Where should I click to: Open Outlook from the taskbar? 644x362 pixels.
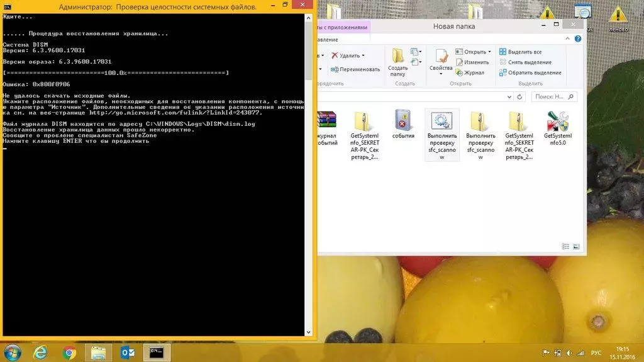(x=128, y=353)
